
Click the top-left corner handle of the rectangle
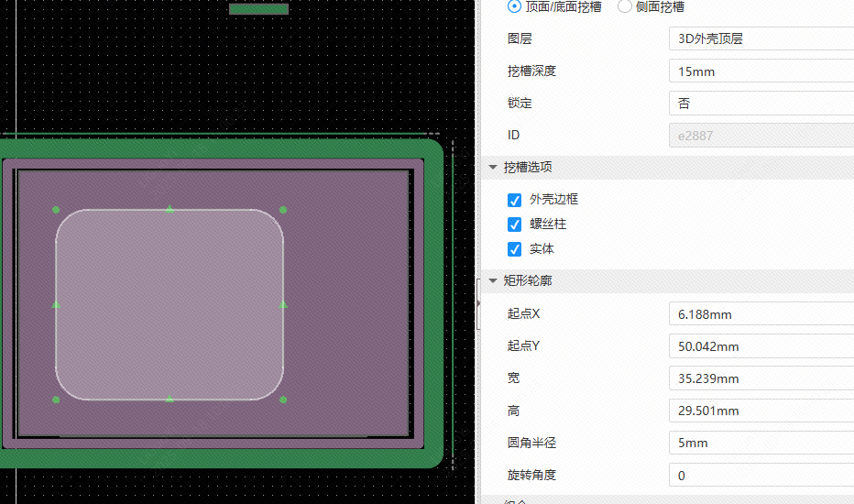point(56,210)
